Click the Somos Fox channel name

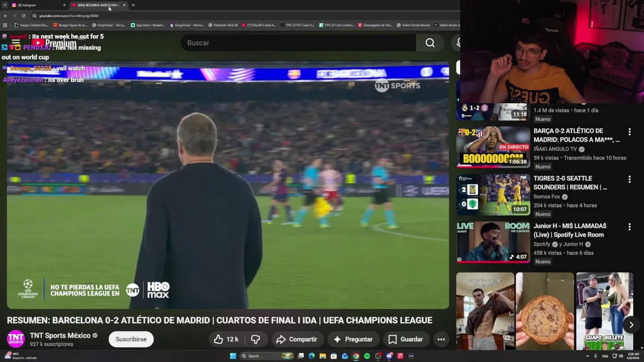(547, 197)
